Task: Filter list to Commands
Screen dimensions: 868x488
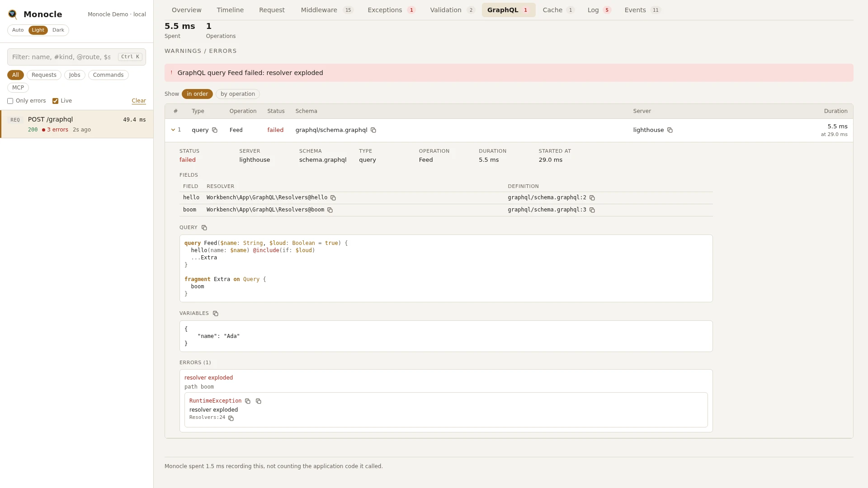Action: point(108,75)
